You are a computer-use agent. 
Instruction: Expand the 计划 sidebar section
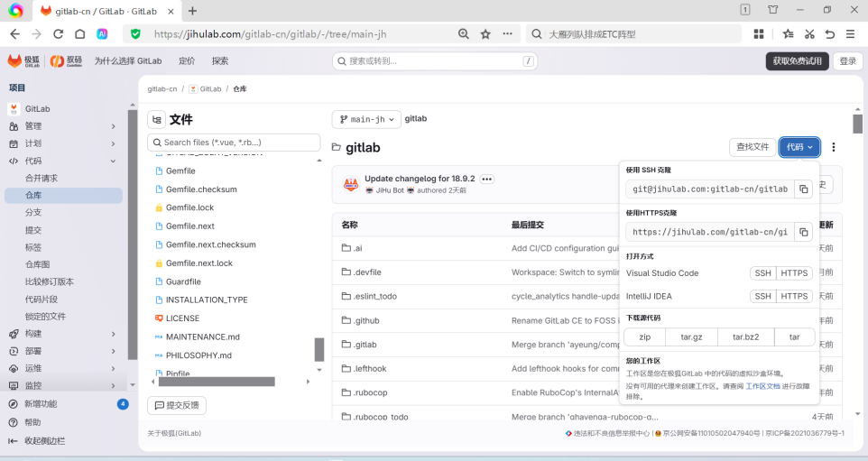[x=62, y=143]
